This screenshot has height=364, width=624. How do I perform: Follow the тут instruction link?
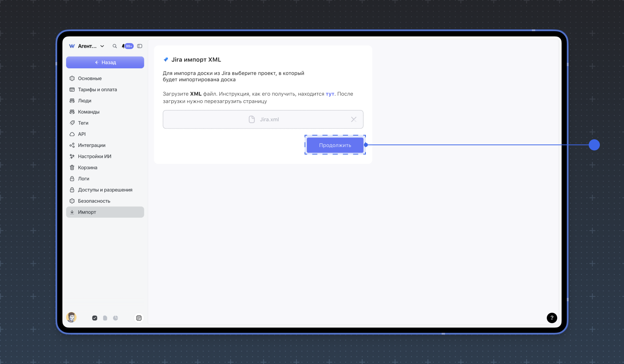point(330,94)
